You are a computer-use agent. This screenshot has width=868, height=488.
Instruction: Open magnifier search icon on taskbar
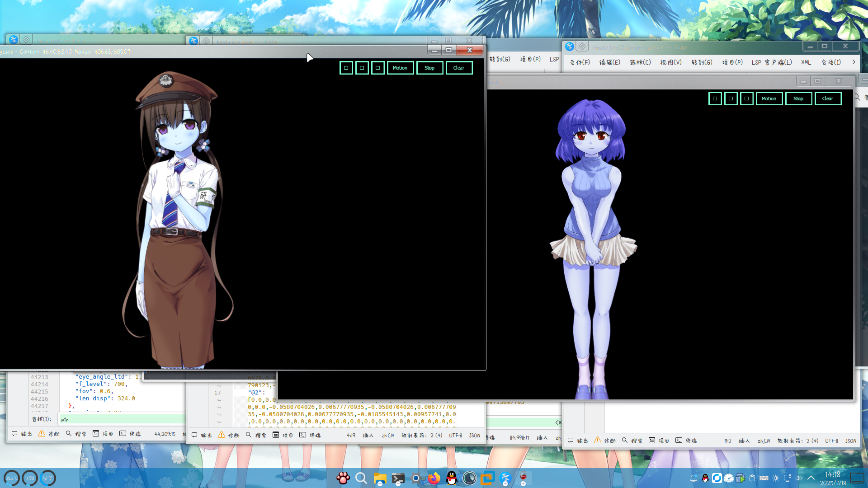(x=361, y=478)
